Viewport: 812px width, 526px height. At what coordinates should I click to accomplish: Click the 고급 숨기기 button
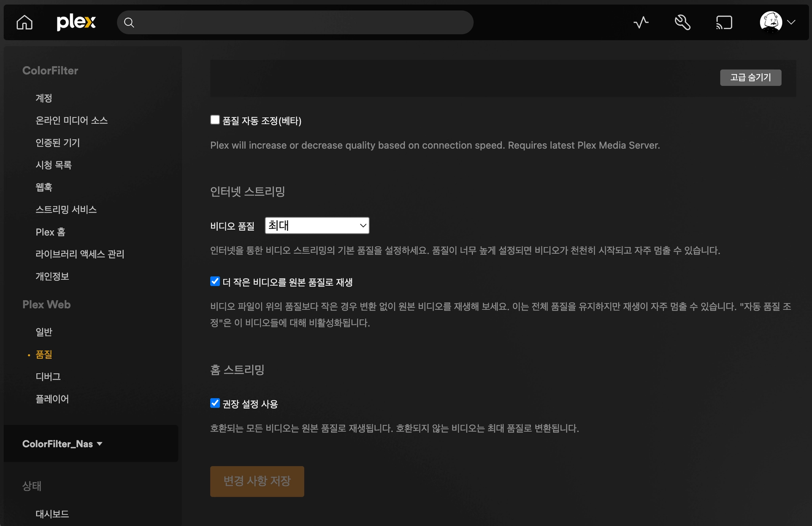(750, 77)
